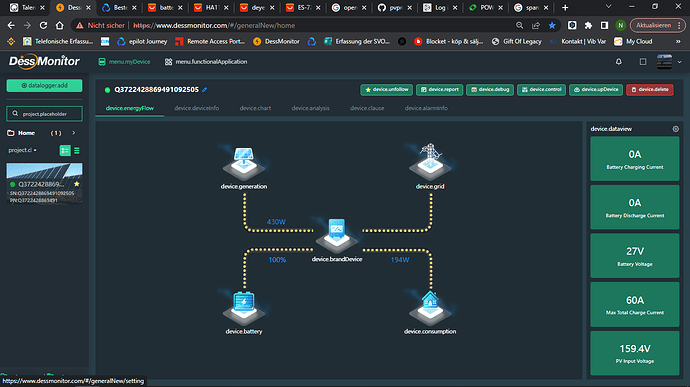Open device.report
This screenshot has width=690, height=387.
point(439,89)
